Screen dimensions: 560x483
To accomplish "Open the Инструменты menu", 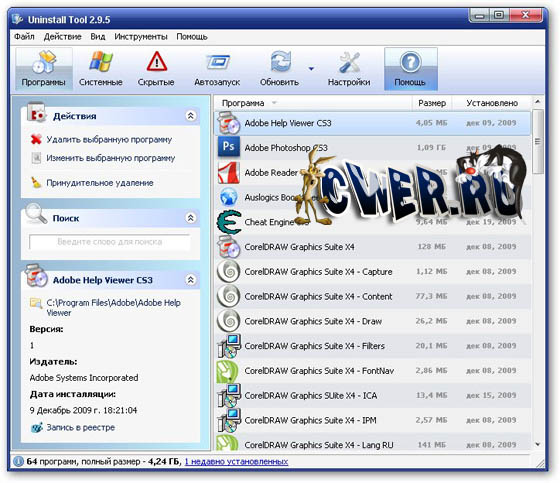I will click(x=141, y=36).
